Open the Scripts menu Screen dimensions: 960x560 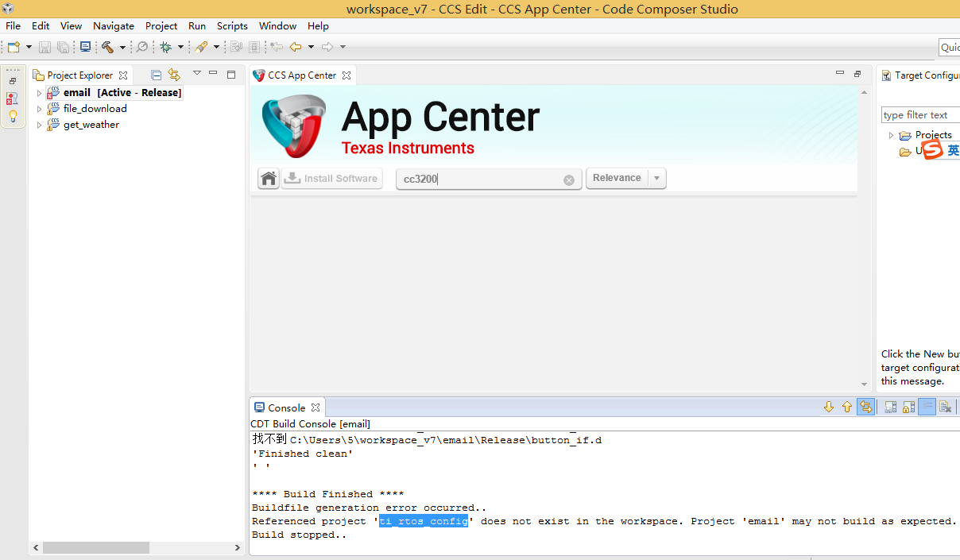[232, 25]
